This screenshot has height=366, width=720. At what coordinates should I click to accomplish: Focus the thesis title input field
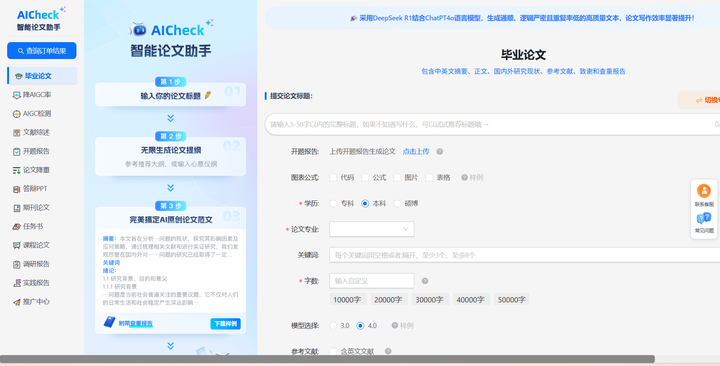pyautogui.click(x=492, y=124)
